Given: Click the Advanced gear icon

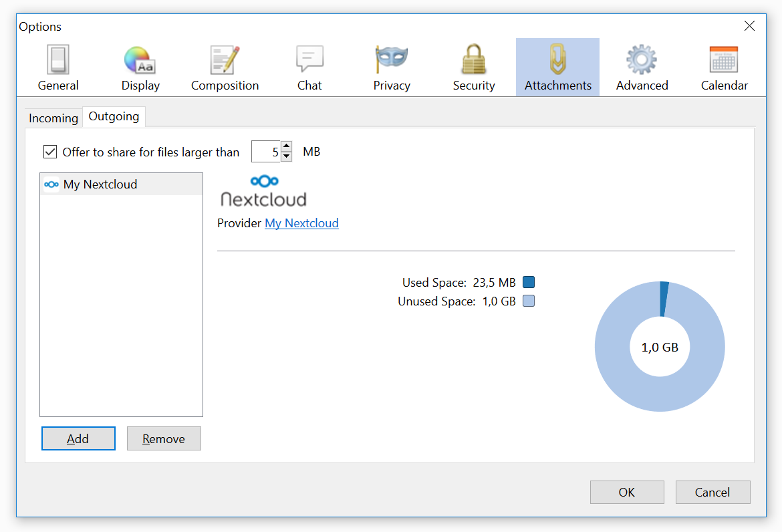Looking at the screenshot, I should pos(642,66).
